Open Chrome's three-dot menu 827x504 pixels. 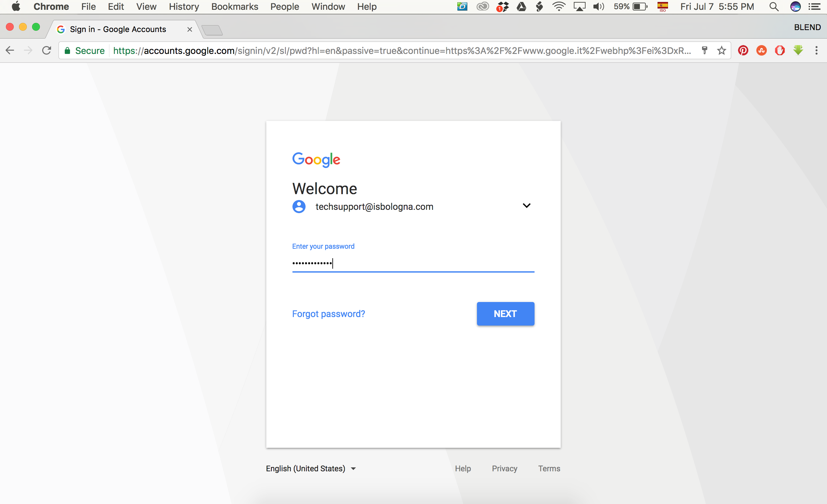tap(816, 51)
